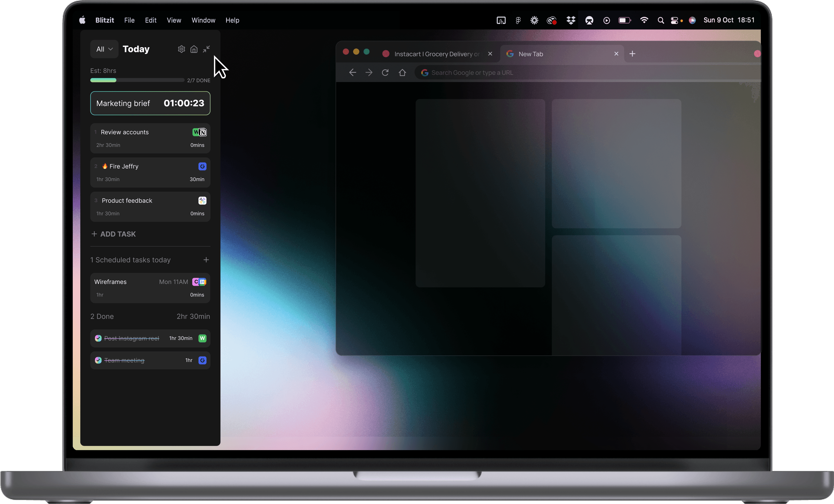Click the home icon in Blitzit header
The image size is (834, 504).
(x=194, y=49)
